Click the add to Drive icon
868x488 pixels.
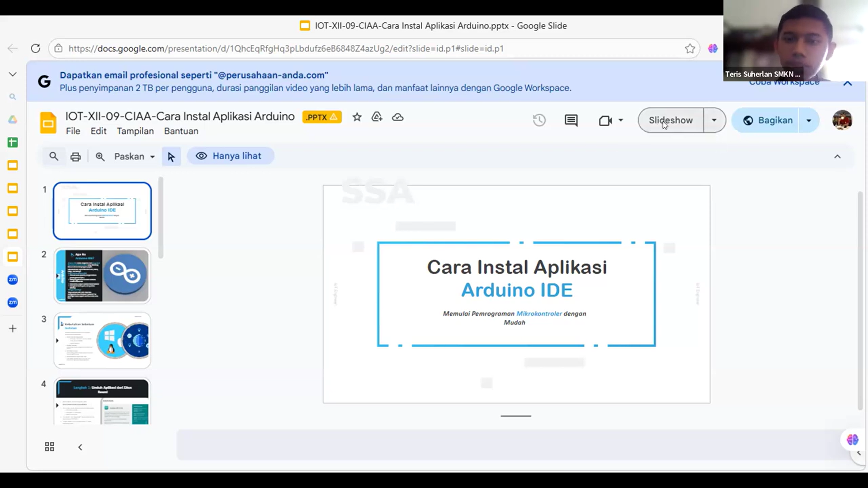377,117
